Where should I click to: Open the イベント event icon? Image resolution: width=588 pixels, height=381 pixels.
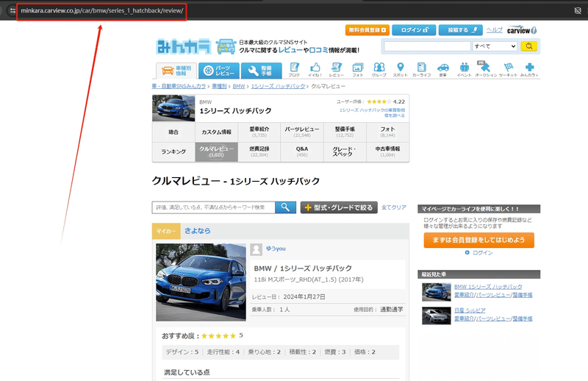[465, 70]
